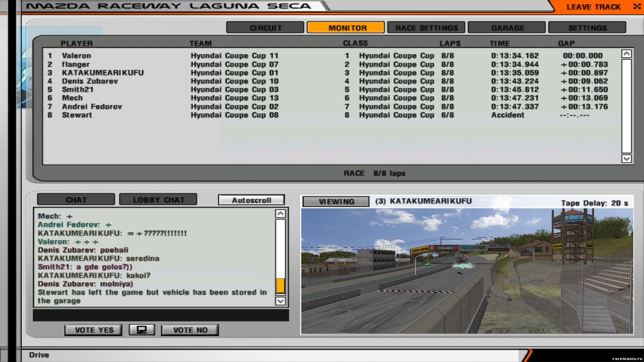Screen dimensions: 644x362
Task: Click Vote No
Action: (x=190, y=330)
